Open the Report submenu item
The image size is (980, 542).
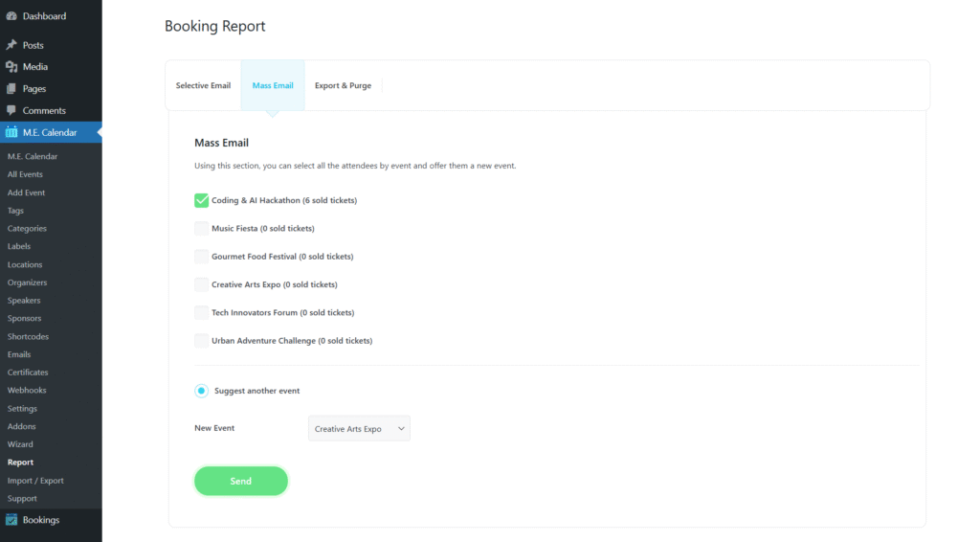pos(21,462)
